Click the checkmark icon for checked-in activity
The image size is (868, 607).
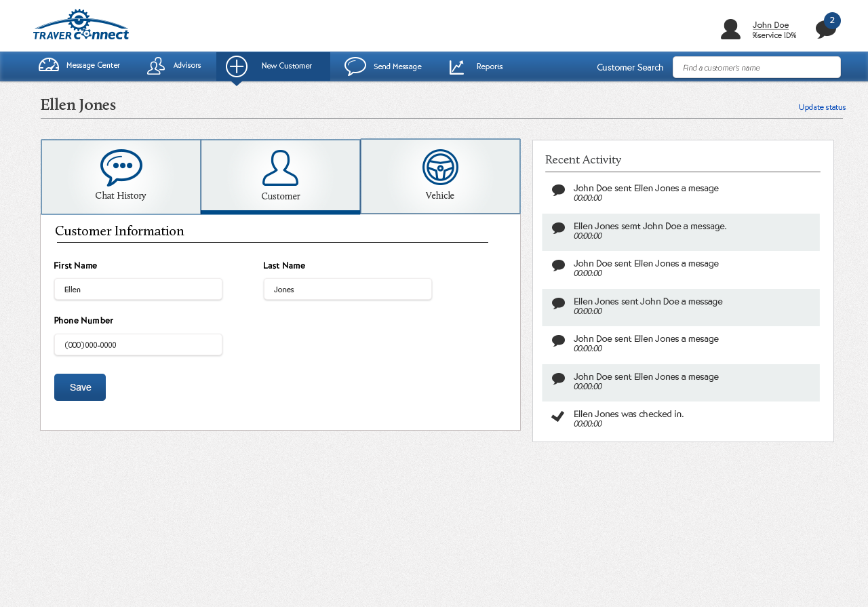click(x=558, y=416)
